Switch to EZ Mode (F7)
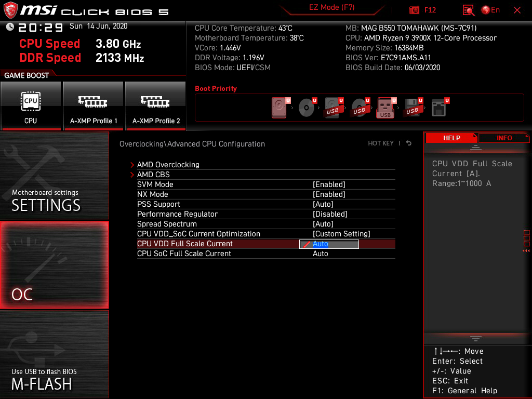 (x=332, y=8)
